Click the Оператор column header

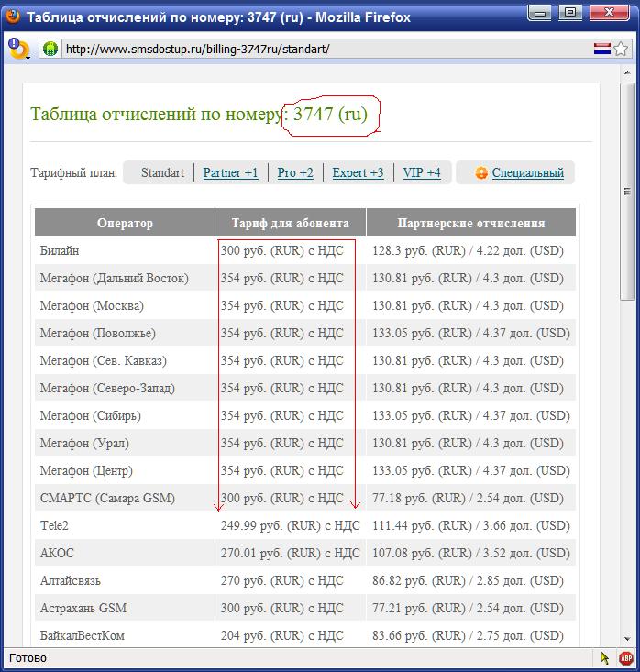click(125, 223)
